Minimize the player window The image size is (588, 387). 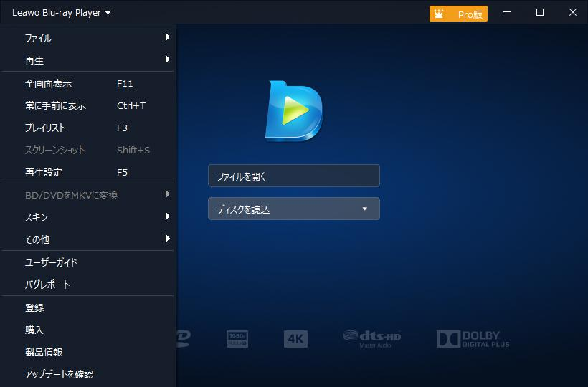click(508, 12)
